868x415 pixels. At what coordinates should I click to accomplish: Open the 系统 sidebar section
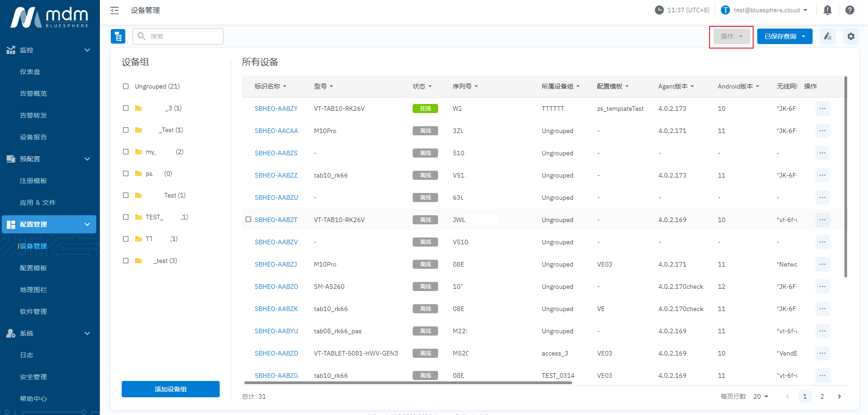tap(26, 333)
